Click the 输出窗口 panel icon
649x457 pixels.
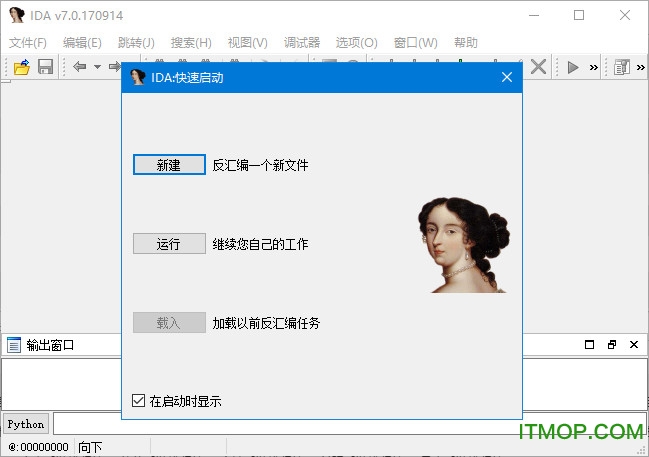14,345
